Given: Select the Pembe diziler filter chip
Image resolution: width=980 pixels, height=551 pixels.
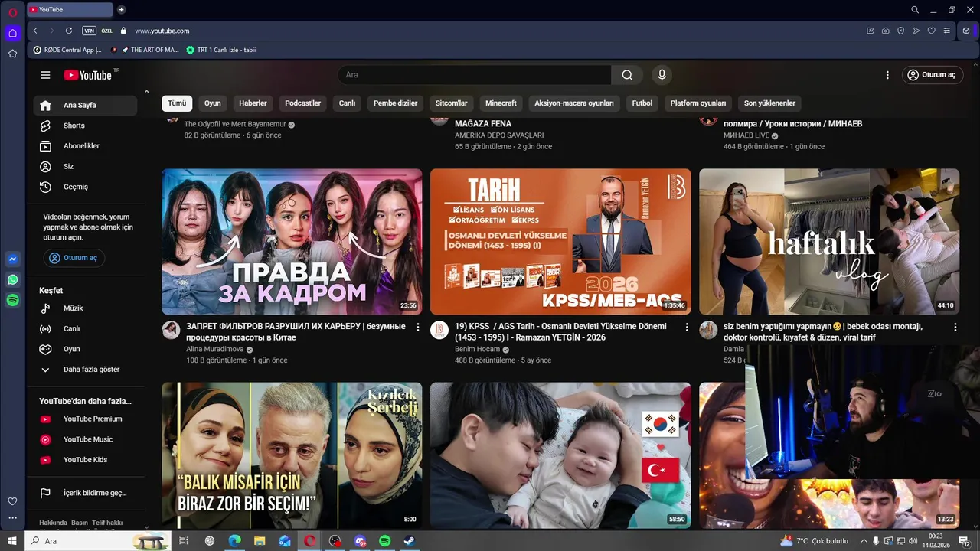Looking at the screenshot, I should tap(395, 103).
